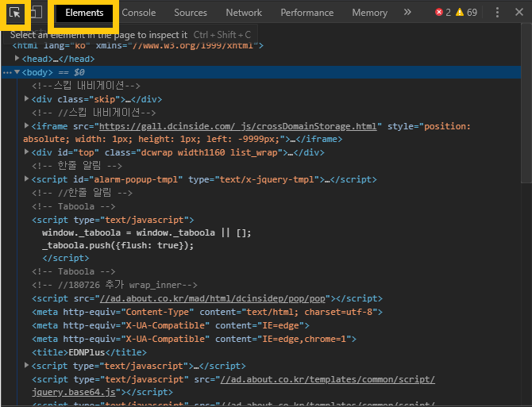Select the html lang="ko" line
The height and width of the screenshot is (407, 532).
click(137, 45)
